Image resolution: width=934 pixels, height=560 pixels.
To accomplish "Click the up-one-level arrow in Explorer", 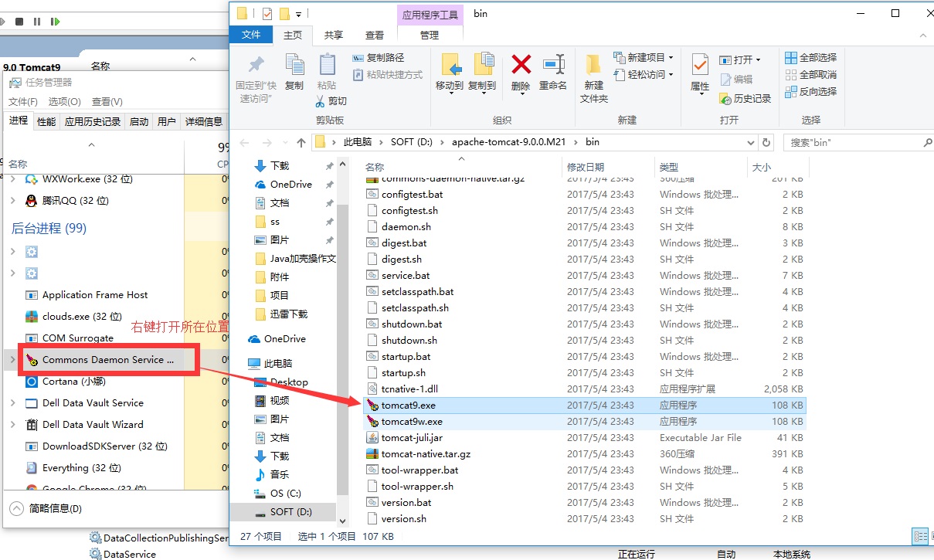I will 301,143.
